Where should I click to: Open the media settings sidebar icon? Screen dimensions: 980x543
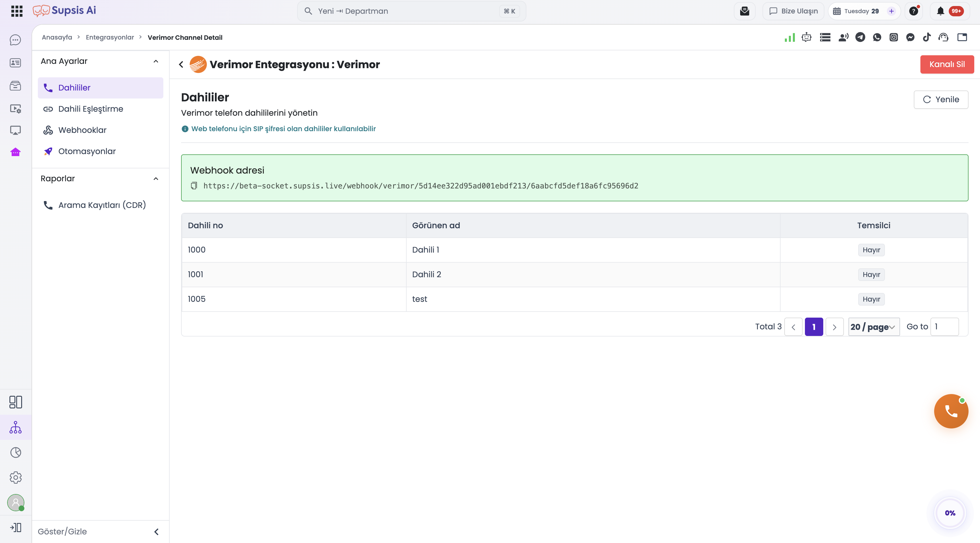coord(15,109)
